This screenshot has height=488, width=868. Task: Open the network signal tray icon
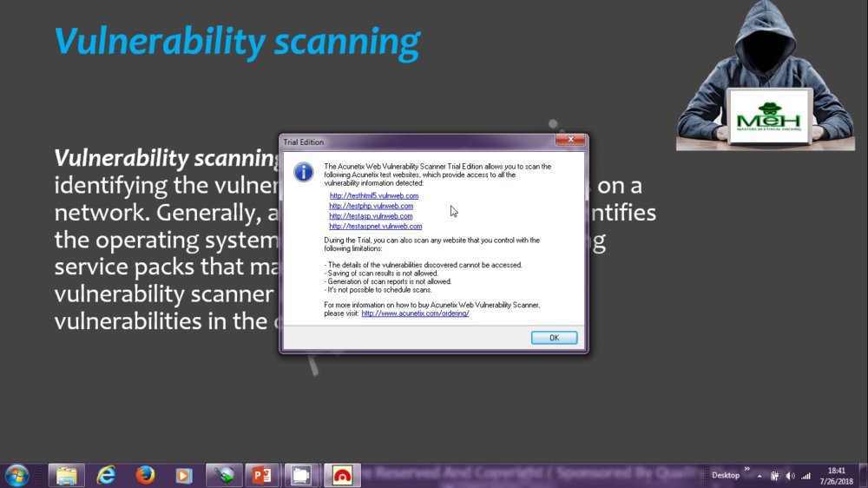tap(806, 476)
